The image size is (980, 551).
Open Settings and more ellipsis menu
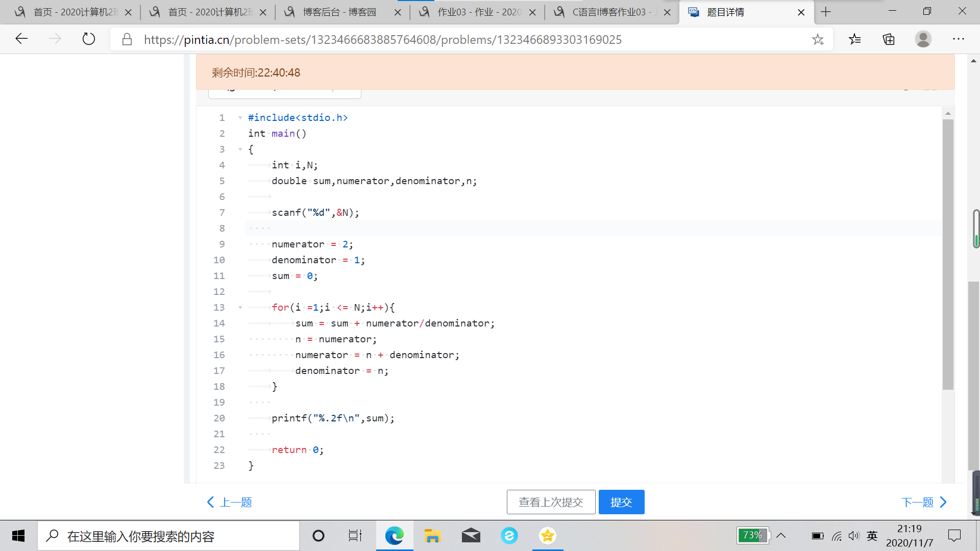click(958, 39)
